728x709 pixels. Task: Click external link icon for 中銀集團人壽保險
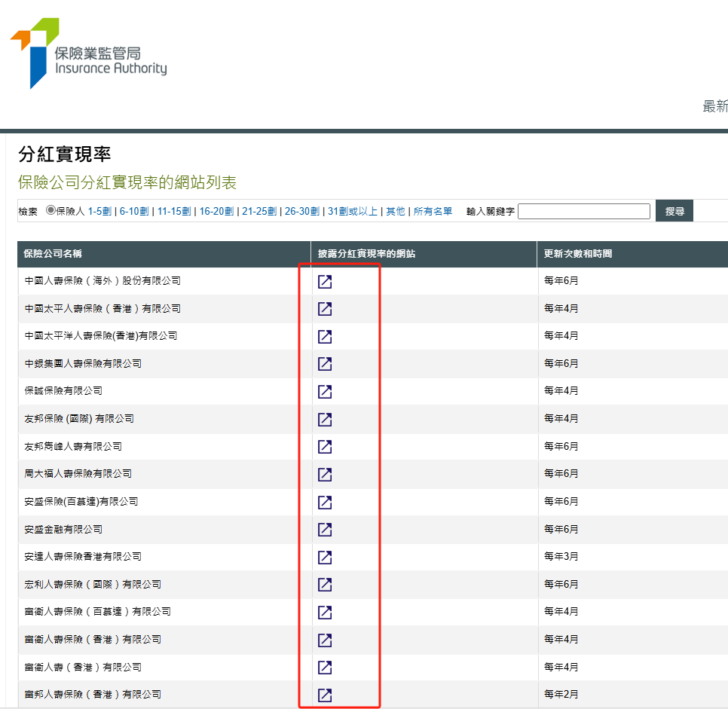[x=325, y=364]
